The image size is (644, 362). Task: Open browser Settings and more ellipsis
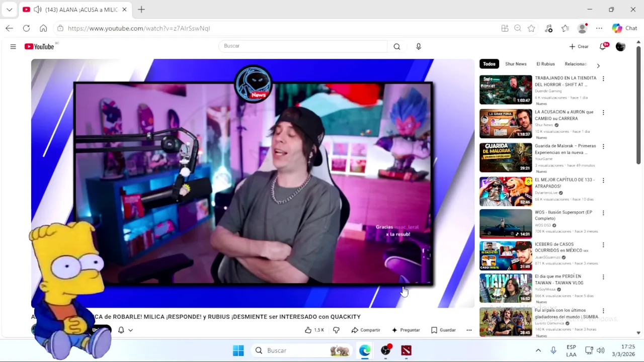599,28
